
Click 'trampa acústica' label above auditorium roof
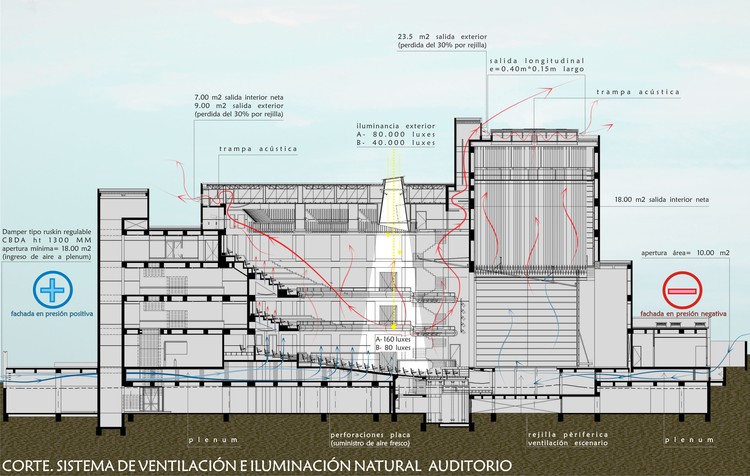pos(258,149)
